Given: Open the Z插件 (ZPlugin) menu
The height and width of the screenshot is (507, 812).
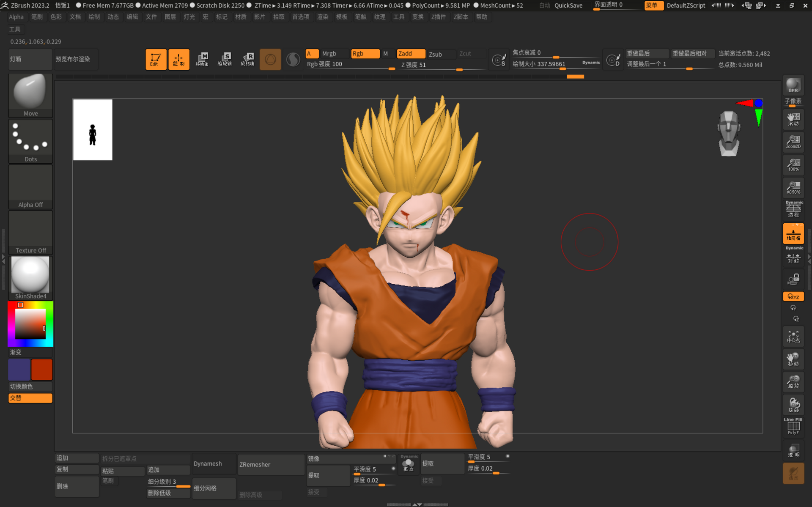Looking at the screenshot, I should [x=439, y=17].
